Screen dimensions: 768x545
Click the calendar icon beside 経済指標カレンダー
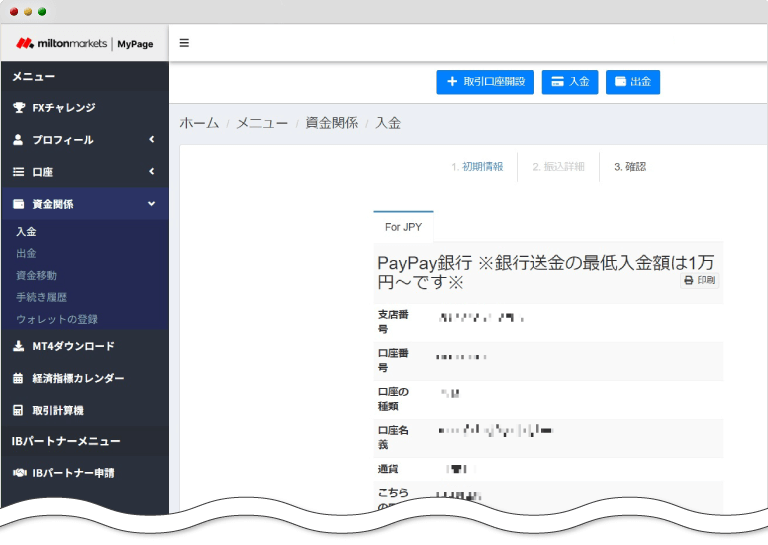tap(18, 378)
